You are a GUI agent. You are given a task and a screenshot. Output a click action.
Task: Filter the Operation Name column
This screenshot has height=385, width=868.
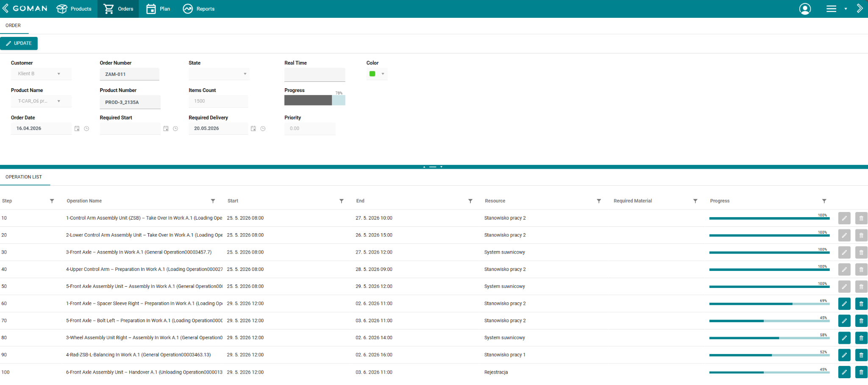(x=213, y=201)
